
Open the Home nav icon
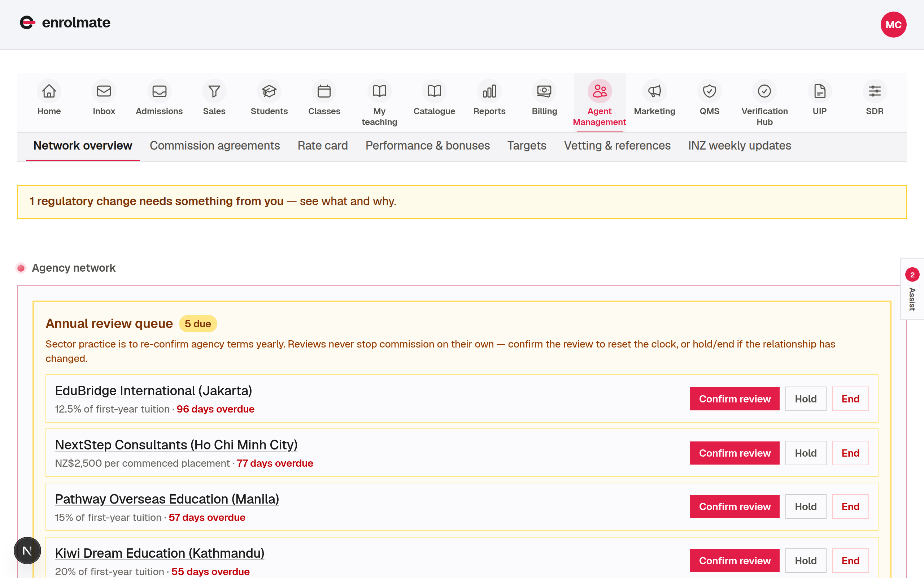[x=49, y=91]
